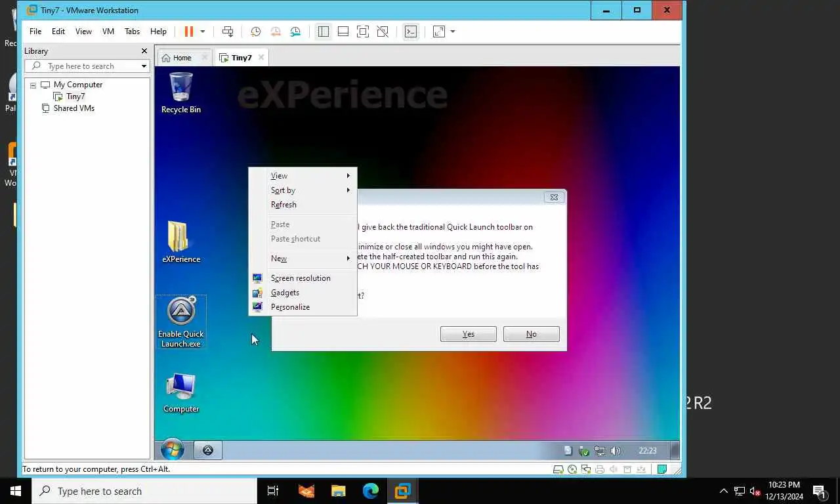Viewport: 840px width, 504px height.
Task: Choose Personalize from the context menu
Action: click(303, 307)
